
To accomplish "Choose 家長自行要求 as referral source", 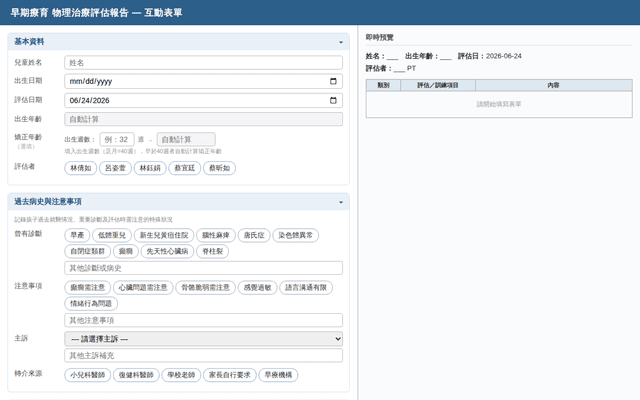I will [x=229, y=375].
